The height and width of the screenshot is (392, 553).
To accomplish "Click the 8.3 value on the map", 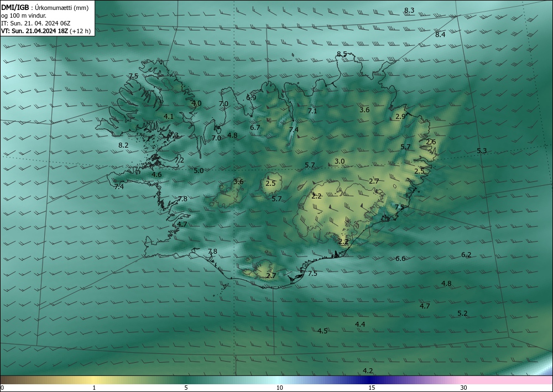I will click(x=409, y=11).
